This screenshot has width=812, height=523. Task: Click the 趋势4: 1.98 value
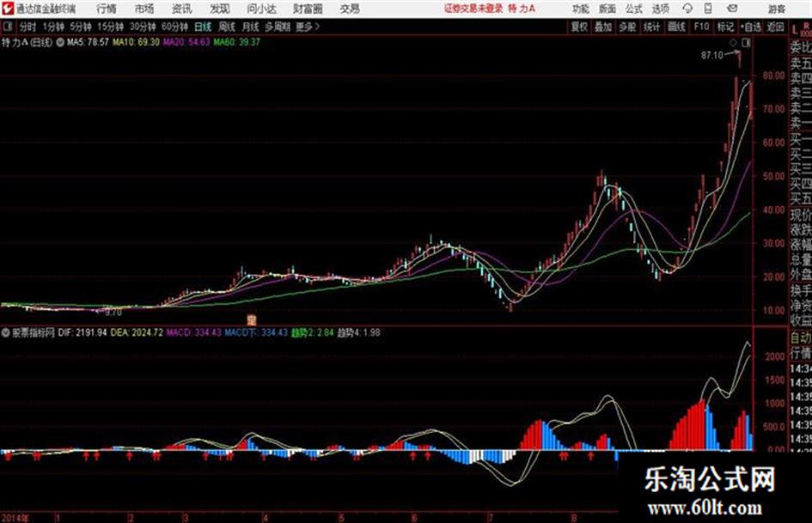pyautogui.click(x=359, y=332)
